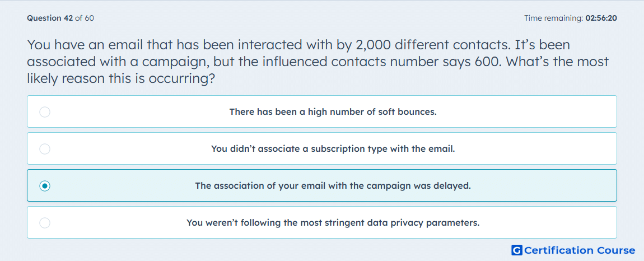
Task: Pick answer text 'You weren't following the most stringent'
Action: click(333, 223)
